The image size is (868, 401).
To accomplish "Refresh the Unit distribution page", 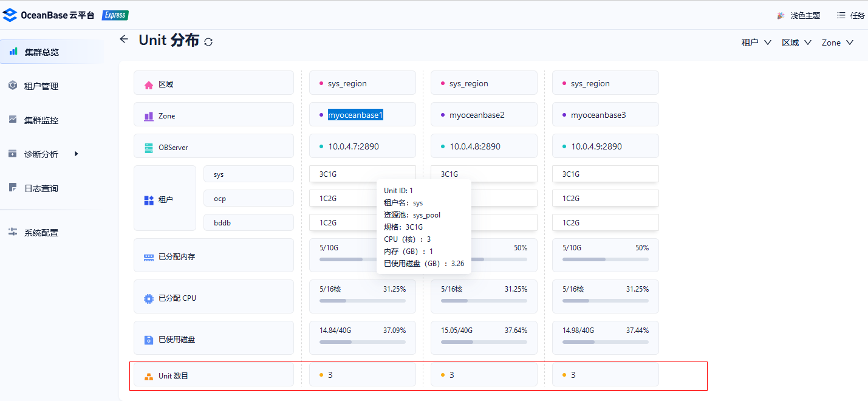I will click(x=208, y=42).
